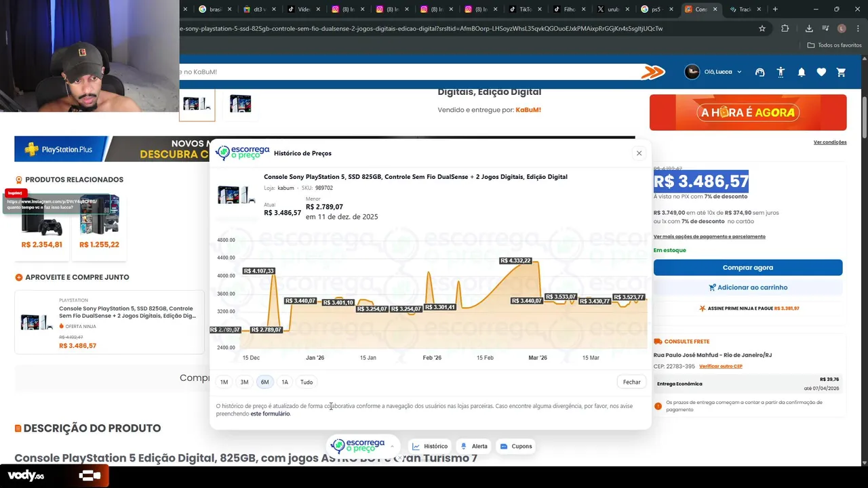This screenshot has height=488, width=868.
Task: Switch to the urub X tab
Action: click(x=612, y=9)
